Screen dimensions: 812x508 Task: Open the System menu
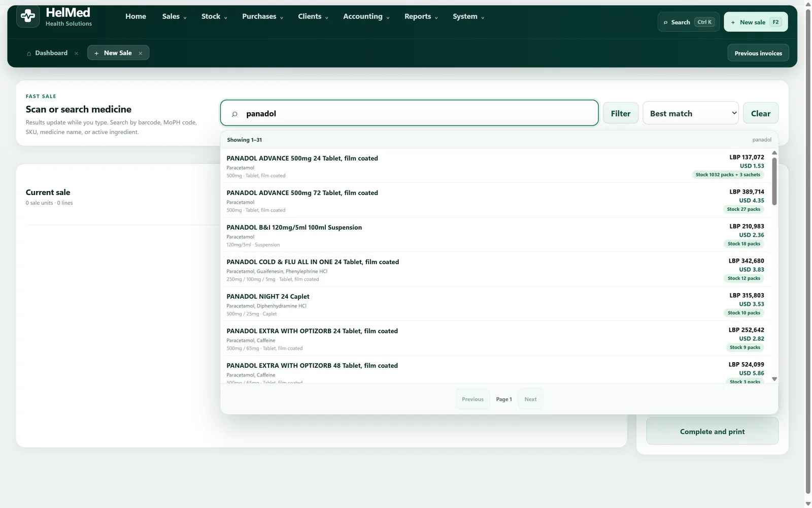point(468,17)
